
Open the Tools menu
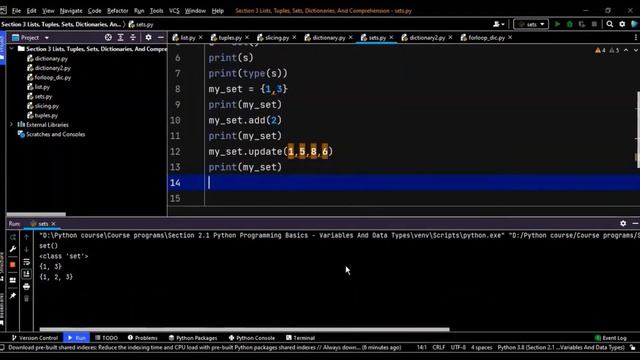[x=156, y=11]
